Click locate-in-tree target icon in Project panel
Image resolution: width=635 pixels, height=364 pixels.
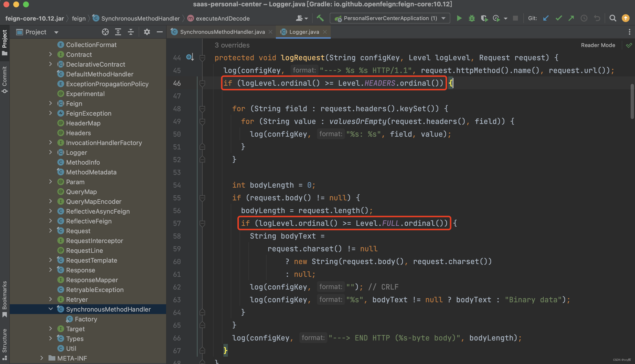tap(105, 32)
